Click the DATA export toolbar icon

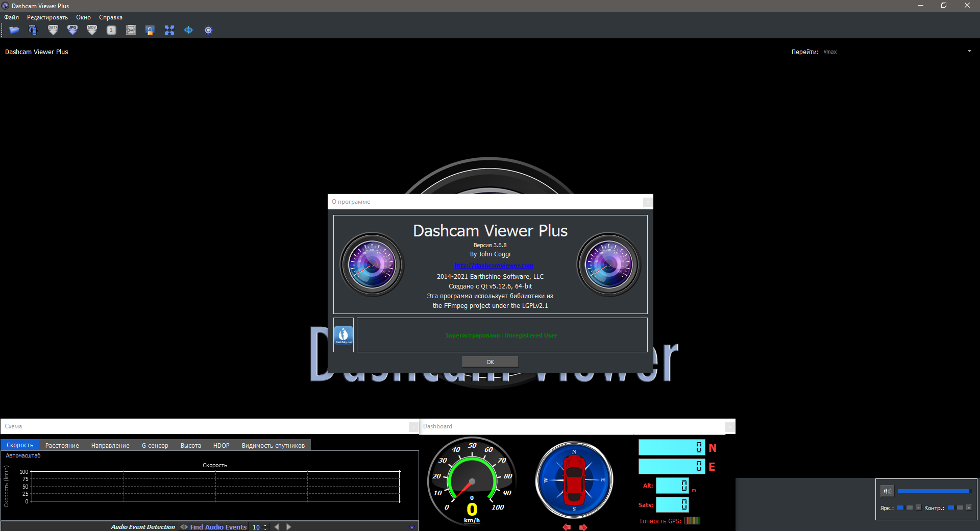53,30
